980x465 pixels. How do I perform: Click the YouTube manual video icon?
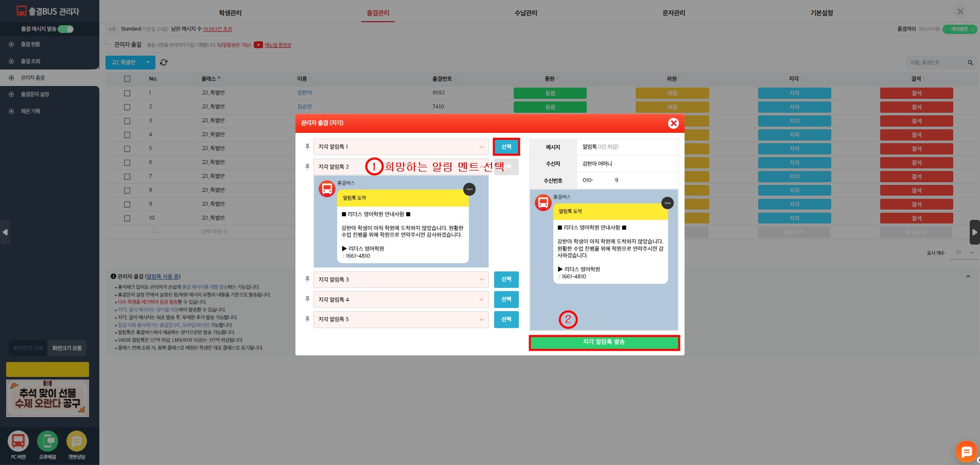tap(258, 45)
